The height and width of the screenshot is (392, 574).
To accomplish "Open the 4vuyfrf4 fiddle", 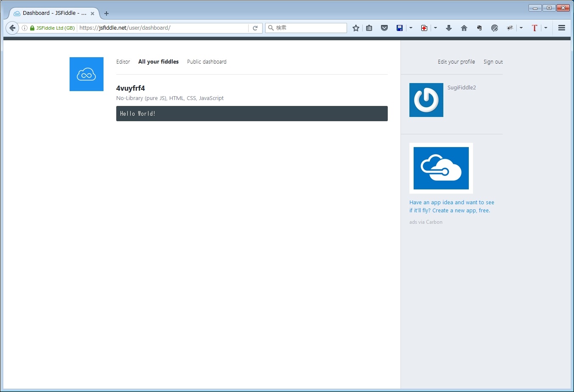I will click(x=131, y=88).
